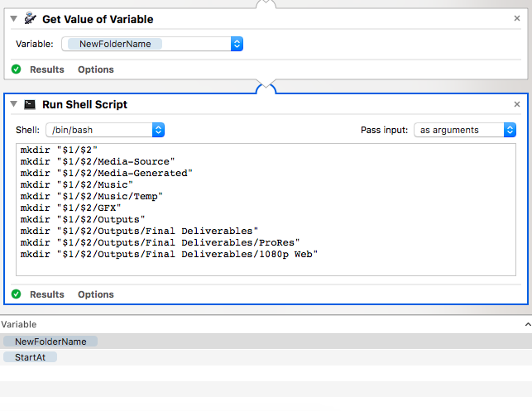This screenshot has width=532, height=411.
Task: Click green success checkmark in Get Value action
Action: coord(17,69)
